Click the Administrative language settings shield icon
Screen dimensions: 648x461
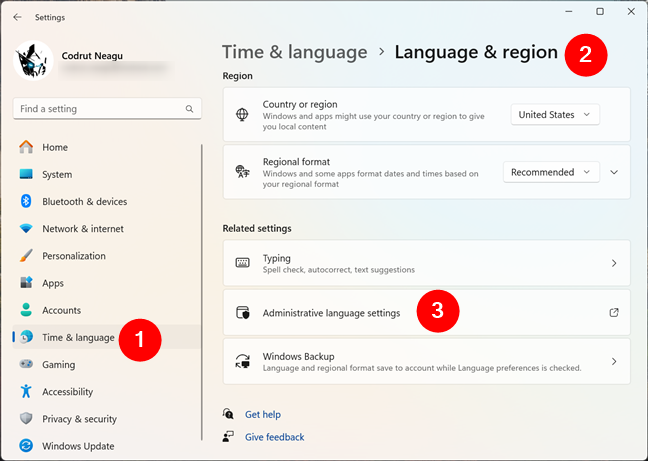243,312
